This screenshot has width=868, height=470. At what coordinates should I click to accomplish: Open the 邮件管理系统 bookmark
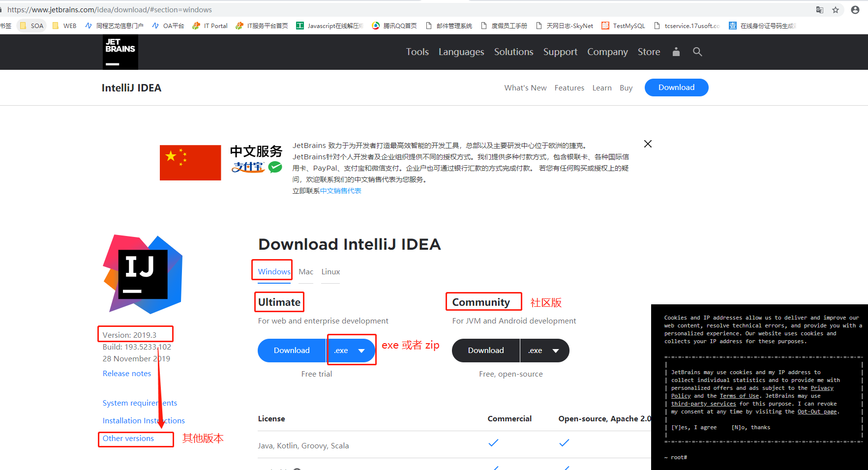click(x=449, y=26)
